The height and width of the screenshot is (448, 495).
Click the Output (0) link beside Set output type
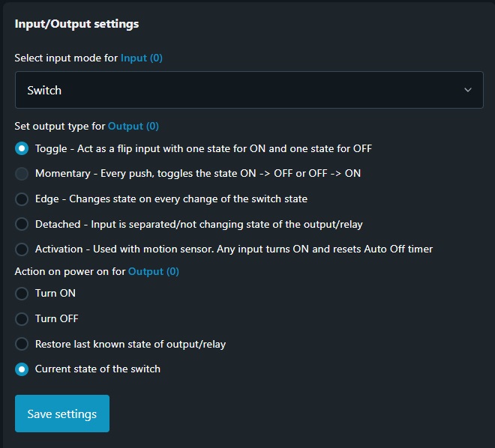[x=133, y=127]
